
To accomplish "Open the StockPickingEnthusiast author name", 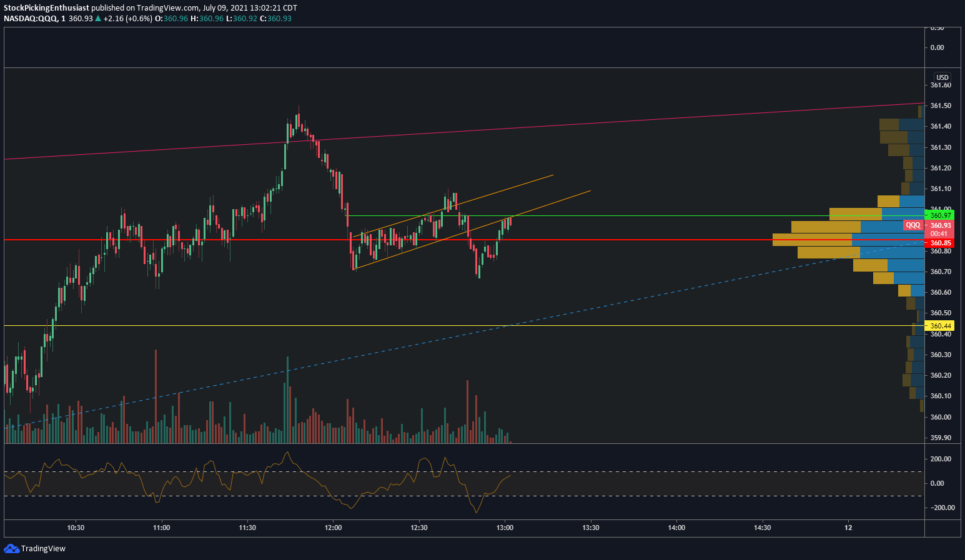I will (x=47, y=8).
